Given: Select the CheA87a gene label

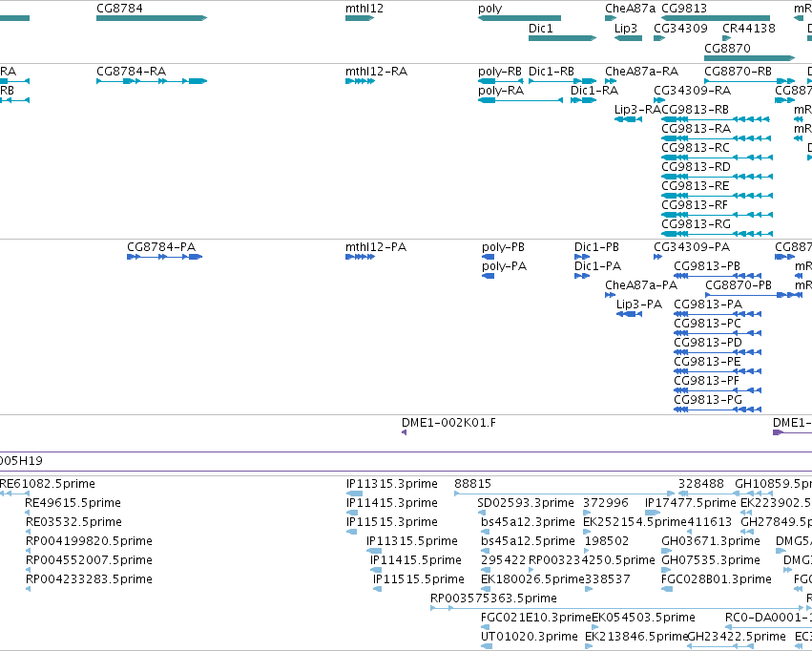Looking at the screenshot, I should point(631,9).
